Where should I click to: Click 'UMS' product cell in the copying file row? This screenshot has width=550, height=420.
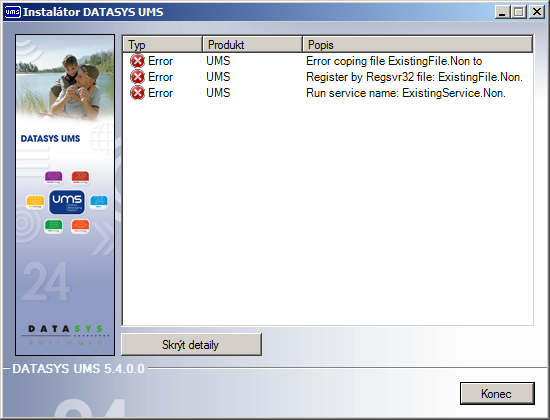click(218, 61)
